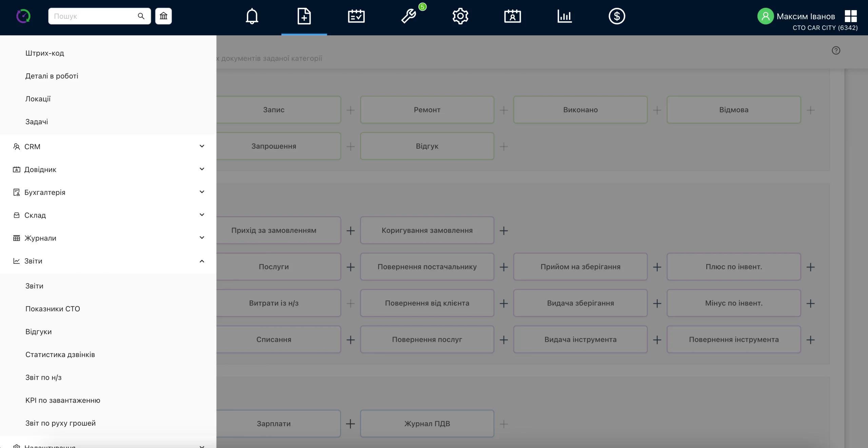868x448 pixels.
Task: Click the user name Максим Іванов
Action: click(x=806, y=16)
